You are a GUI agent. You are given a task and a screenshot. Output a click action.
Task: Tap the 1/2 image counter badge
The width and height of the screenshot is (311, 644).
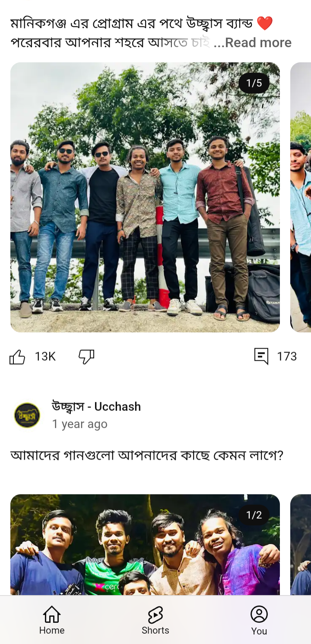(x=254, y=515)
